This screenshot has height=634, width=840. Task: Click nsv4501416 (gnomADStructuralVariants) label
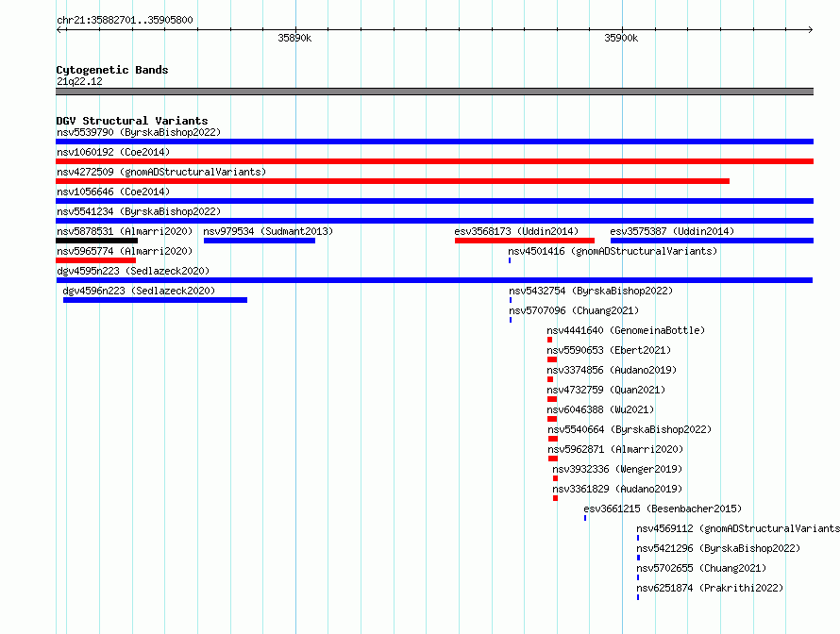point(613,251)
